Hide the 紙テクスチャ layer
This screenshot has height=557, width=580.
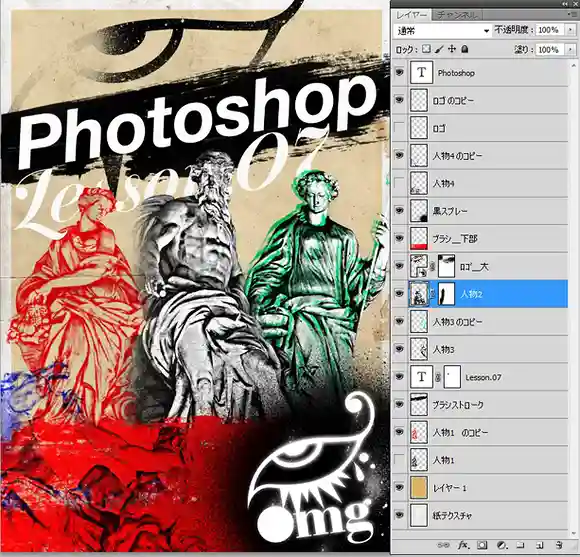399,515
